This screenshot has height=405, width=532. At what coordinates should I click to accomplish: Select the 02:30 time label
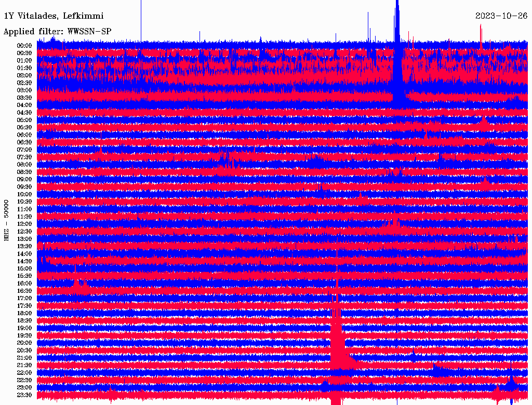(24, 83)
